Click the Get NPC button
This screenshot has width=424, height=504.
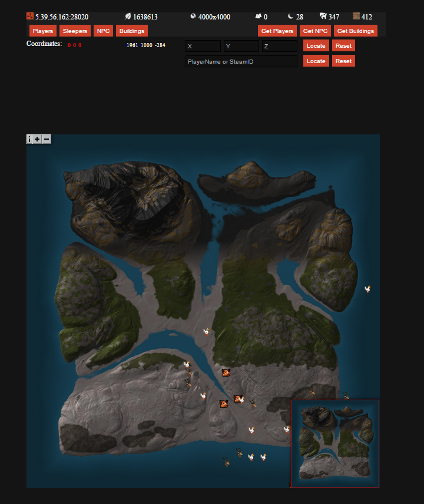click(x=315, y=31)
